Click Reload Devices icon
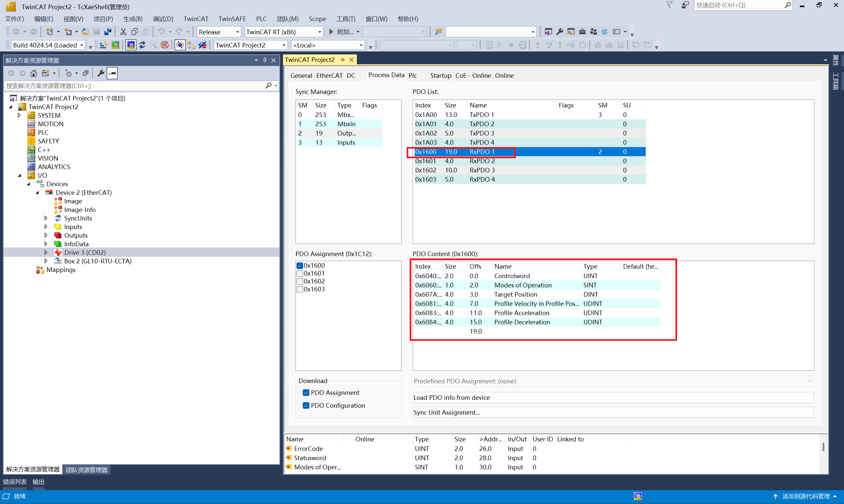Image resolution: width=844 pixels, height=504 pixels. click(142, 45)
